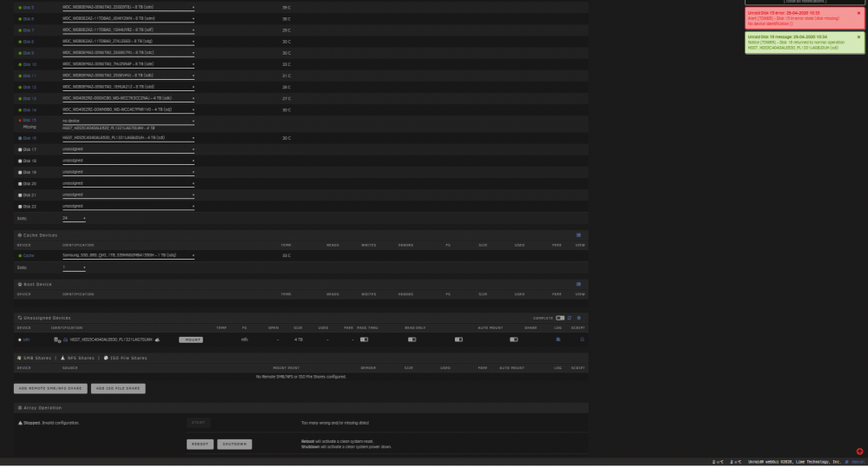Click the view toggle icon in Cache Devices header
Screen dimensions: 868x468
coord(578,235)
